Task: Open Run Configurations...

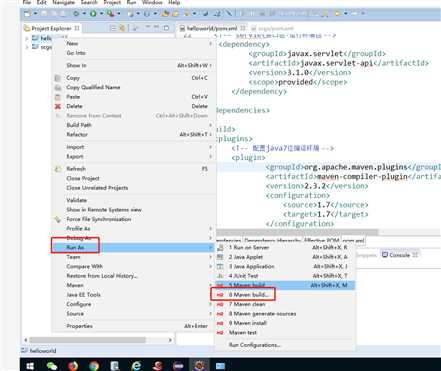Action: click(x=255, y=345)
